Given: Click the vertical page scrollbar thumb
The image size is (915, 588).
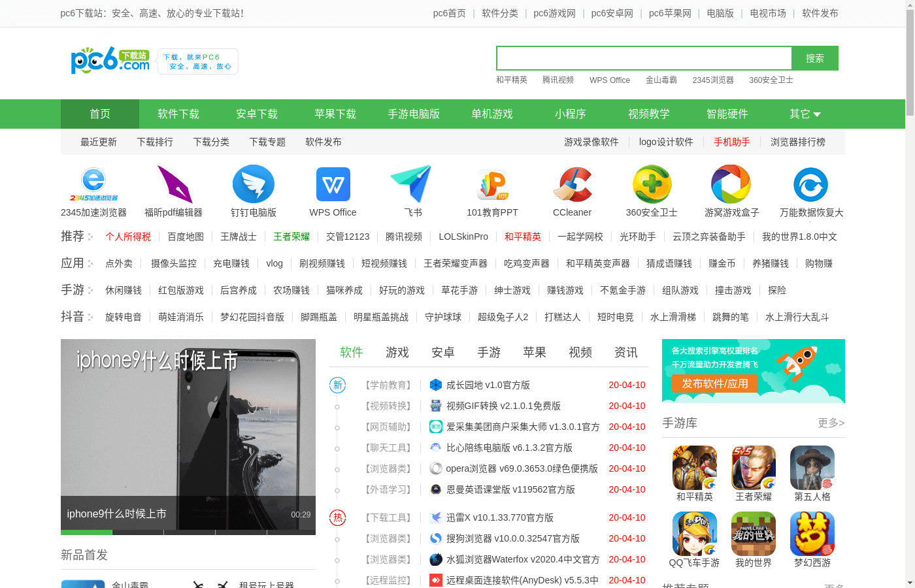Looking at the screenshot, I should pyautogui.click(x=910, y=63).
